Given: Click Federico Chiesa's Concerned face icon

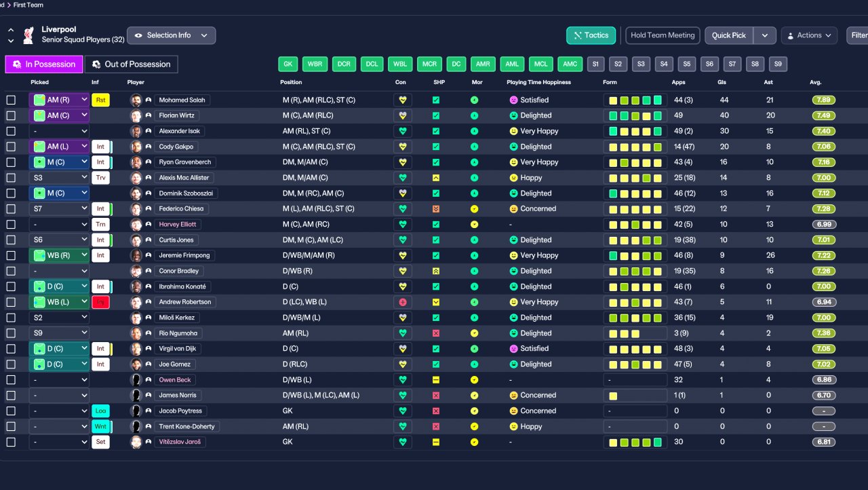Looking at the screenshot, I should tap(513, 209).
